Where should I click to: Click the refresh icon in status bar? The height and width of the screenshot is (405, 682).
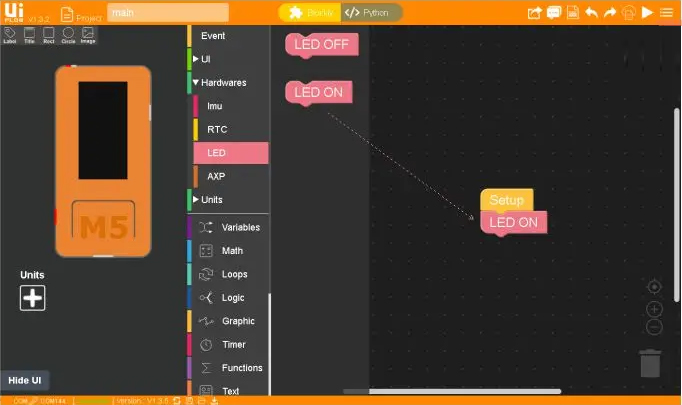(177, 401)
